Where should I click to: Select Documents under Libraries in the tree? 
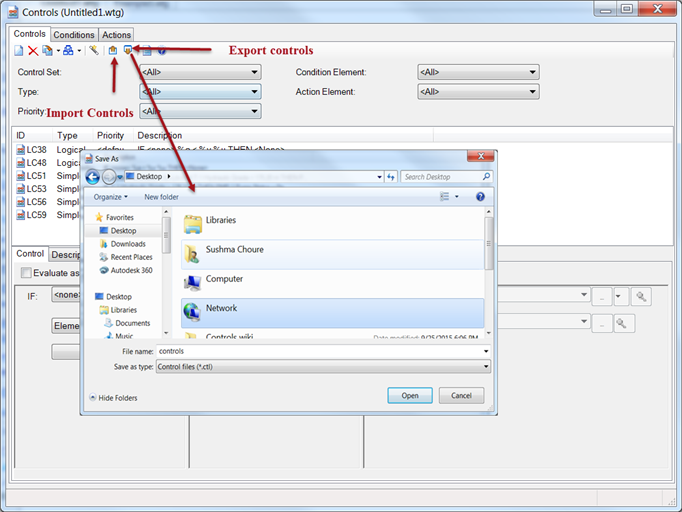(x=127, y=323)
